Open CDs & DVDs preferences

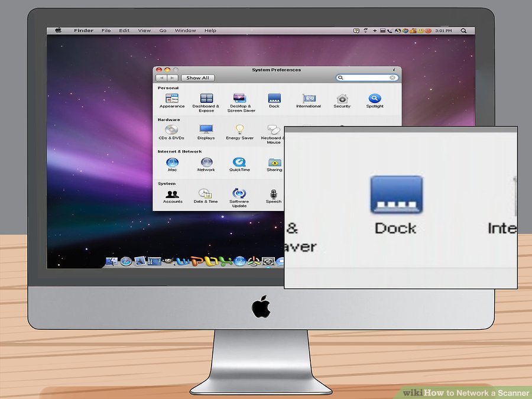pos(171,132)
